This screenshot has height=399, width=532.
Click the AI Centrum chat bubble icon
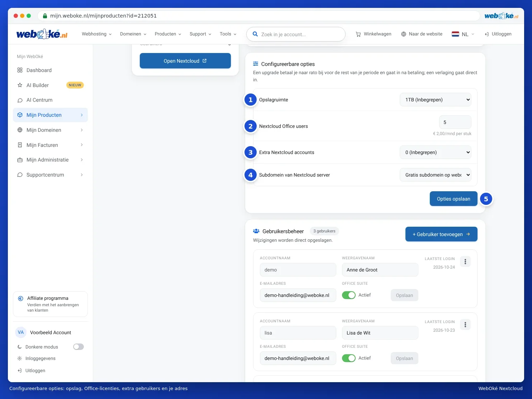(20, 100)
